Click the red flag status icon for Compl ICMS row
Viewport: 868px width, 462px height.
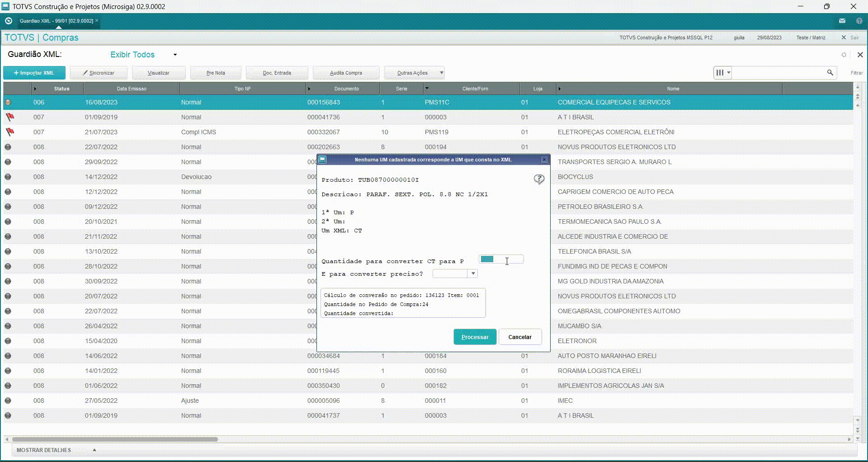[9, 132]
